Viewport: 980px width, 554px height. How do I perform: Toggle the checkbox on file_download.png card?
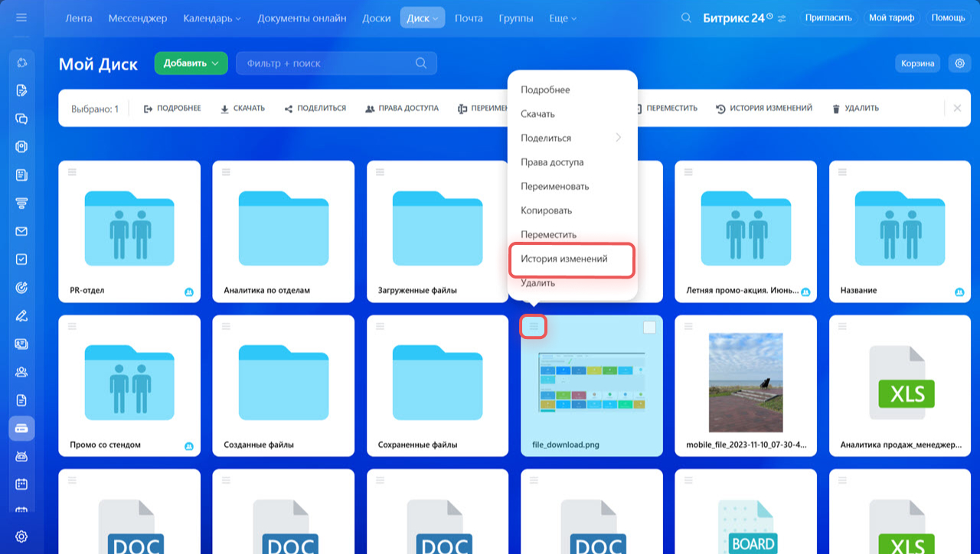(x=649, y=328)
